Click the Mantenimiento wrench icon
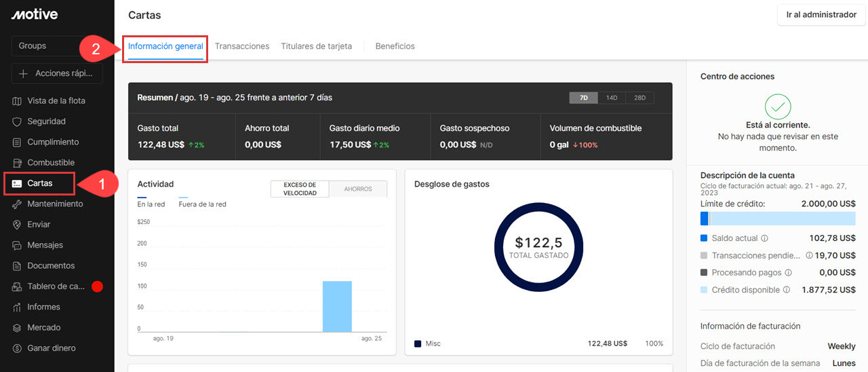 pyautogui.click(x=18, y=204)
